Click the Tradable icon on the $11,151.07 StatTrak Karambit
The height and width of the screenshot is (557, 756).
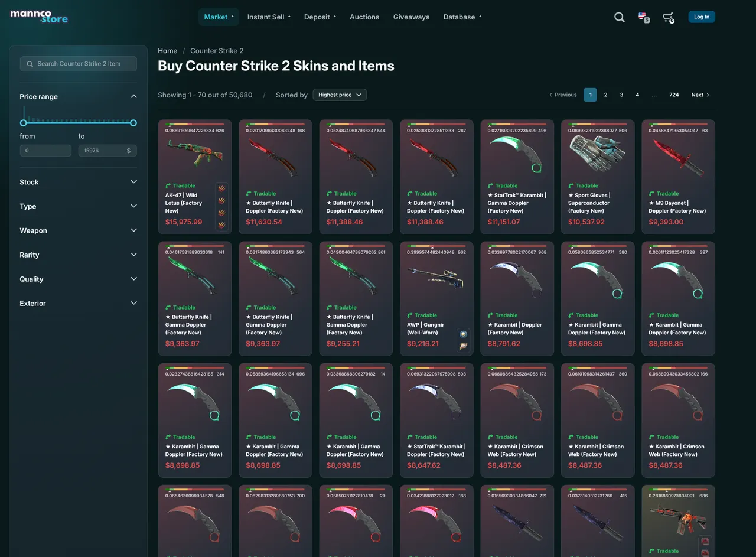[491, 185]
